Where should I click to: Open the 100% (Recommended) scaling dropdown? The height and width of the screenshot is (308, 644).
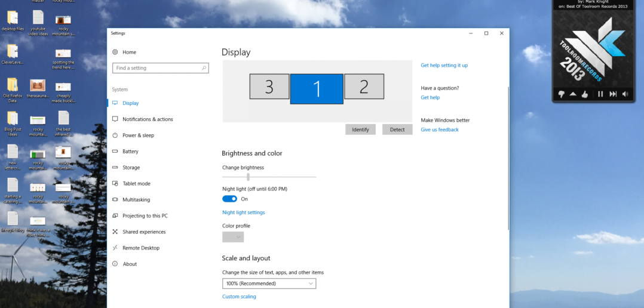269,284
